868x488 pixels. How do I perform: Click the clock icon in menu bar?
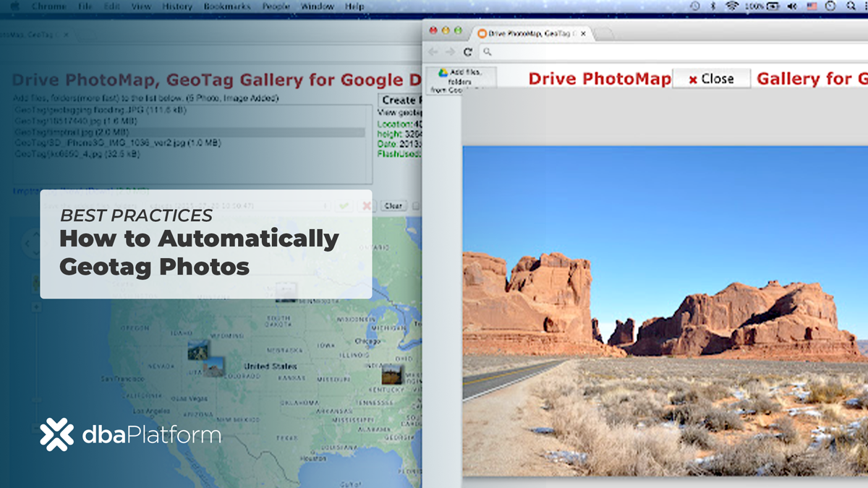[830, 7]
